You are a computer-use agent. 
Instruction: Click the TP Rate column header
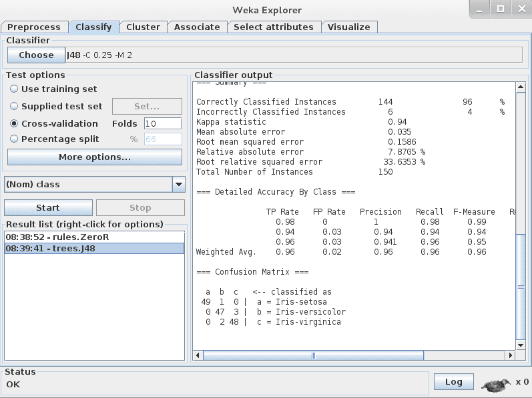tap(282, 212)
